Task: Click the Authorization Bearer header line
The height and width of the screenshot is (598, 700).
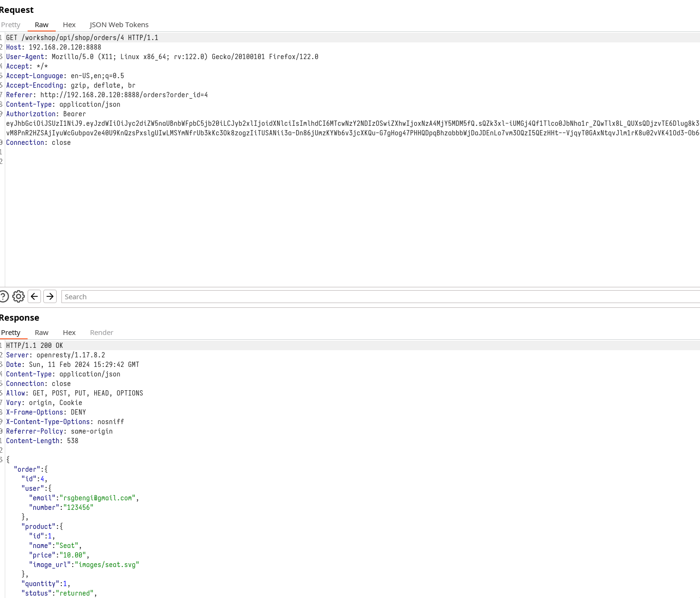Action: pyautogui.click(x=46, y=114)
